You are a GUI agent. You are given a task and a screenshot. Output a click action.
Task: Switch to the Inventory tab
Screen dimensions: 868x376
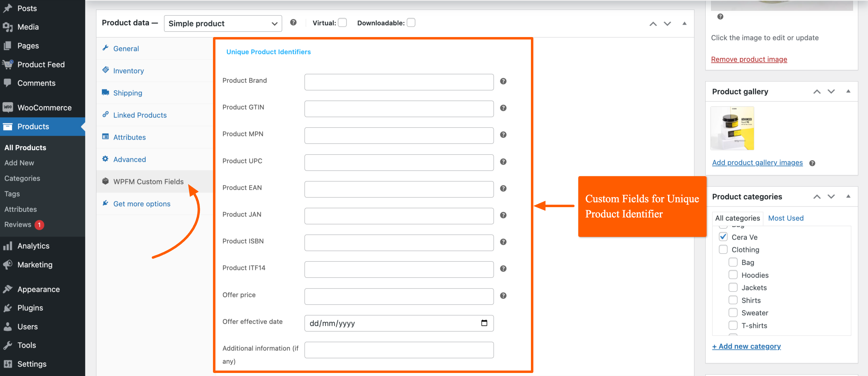coord(155,71)
